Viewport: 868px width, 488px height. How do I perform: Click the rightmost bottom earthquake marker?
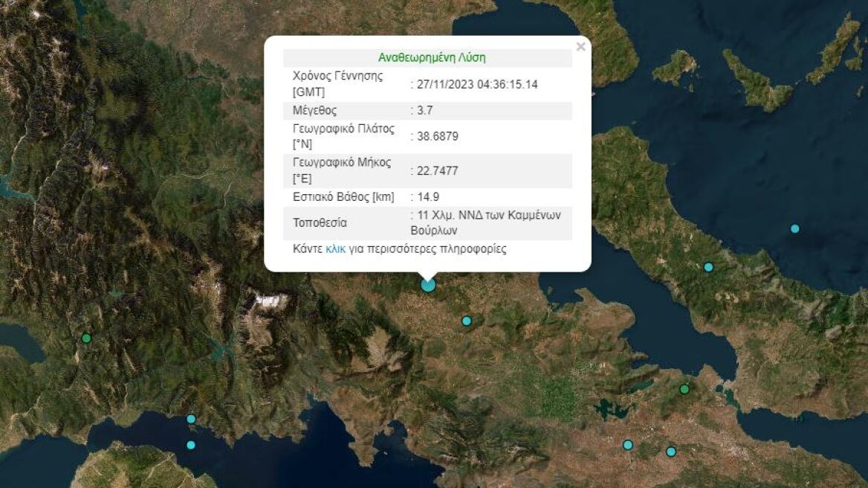[x=671, y=452]
